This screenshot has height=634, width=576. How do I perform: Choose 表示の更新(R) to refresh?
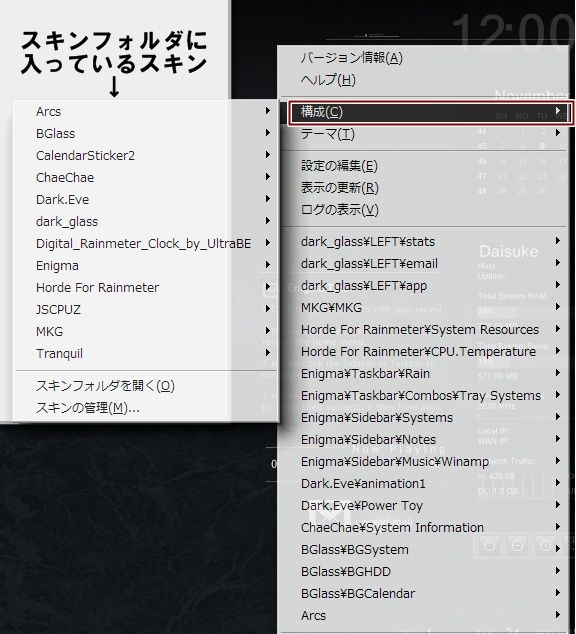424,188
